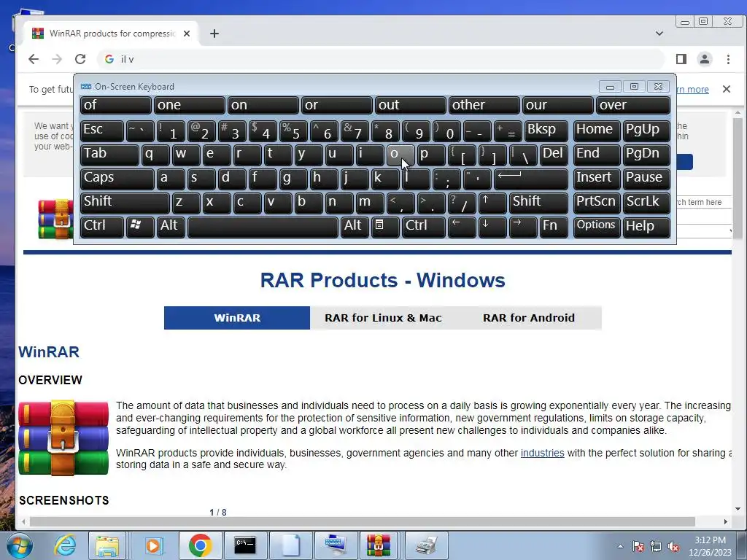Click the down arrow key
The width and height of the screenshot is (747, 560).
tap(492, 226)
